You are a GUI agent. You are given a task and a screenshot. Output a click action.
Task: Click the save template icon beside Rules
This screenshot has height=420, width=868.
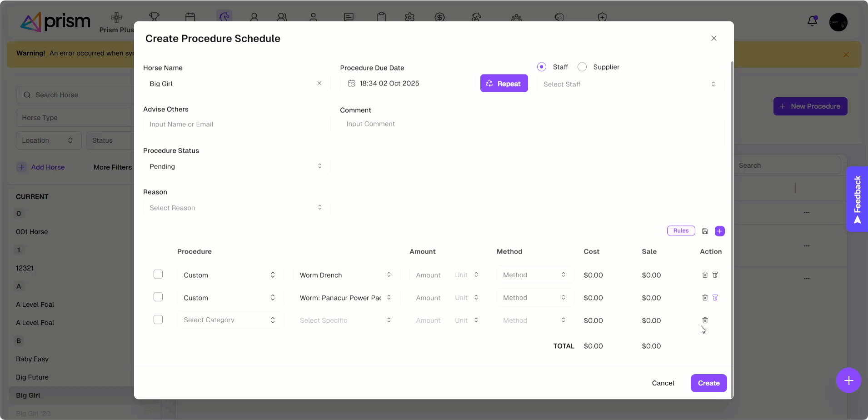click(705, 231)
